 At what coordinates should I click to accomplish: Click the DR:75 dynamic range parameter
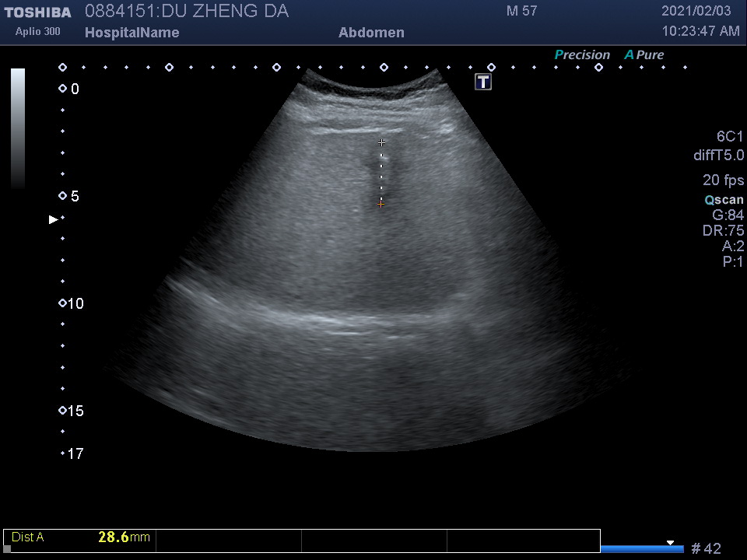pyautogui.click(x=723, y=231)
